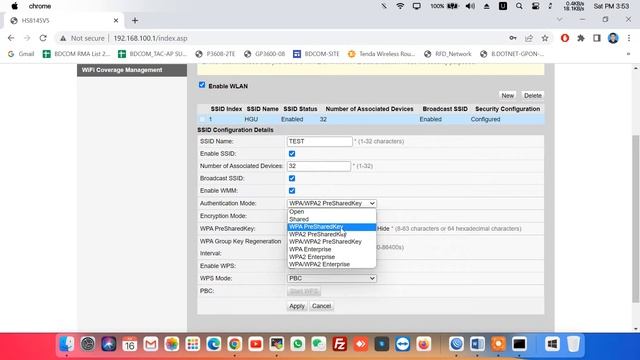This screenshot has width=640, height=360.
Task: Click the New SSID button
Action: 507,96
